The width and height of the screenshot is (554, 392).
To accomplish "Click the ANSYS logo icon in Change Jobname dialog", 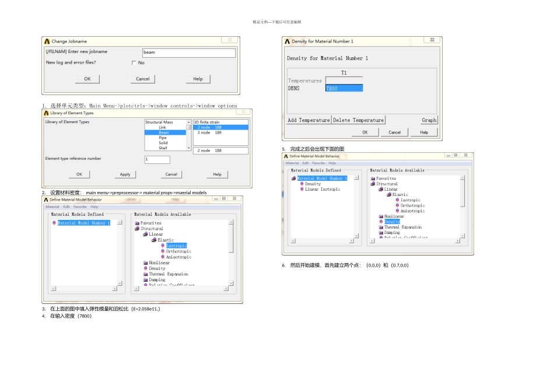I will point(47,41).
